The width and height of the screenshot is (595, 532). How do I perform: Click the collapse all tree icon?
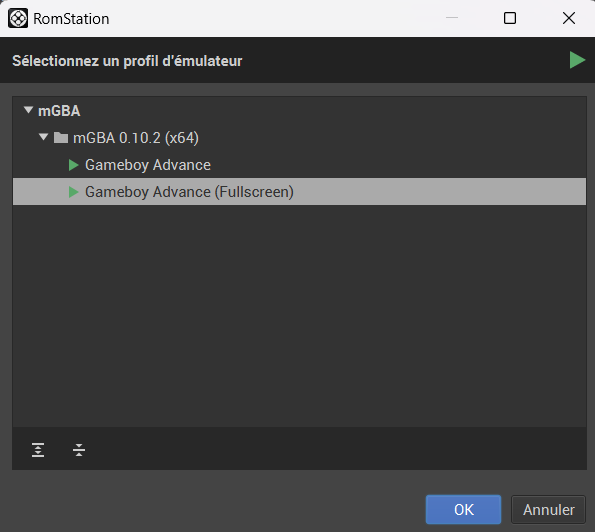coord(79,450)
